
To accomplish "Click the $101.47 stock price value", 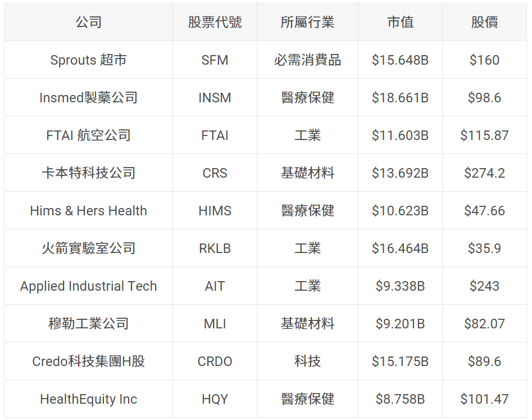I will (x=484, y=399).
